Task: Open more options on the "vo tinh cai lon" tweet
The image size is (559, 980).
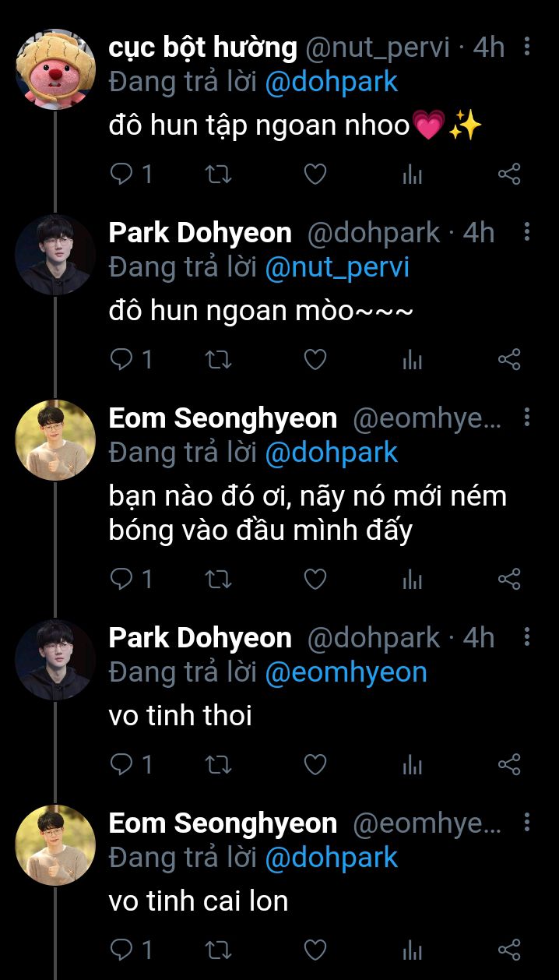Action: click(527, 823)
